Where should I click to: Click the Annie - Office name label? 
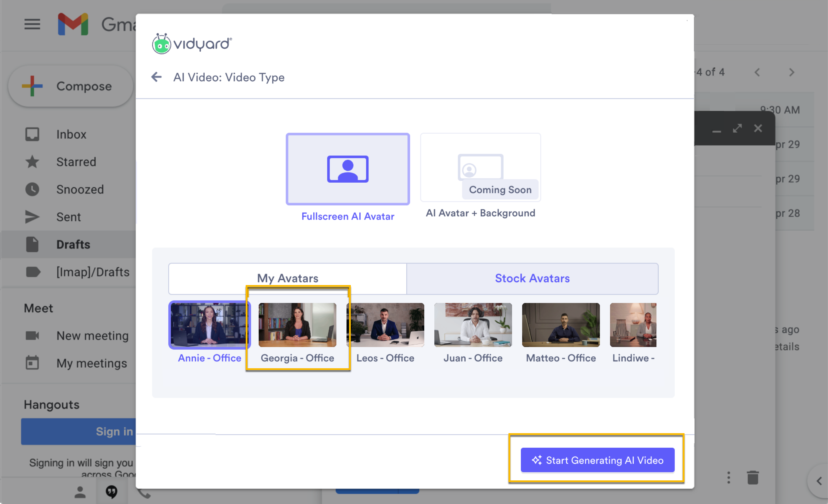click(x=210, y=358)
